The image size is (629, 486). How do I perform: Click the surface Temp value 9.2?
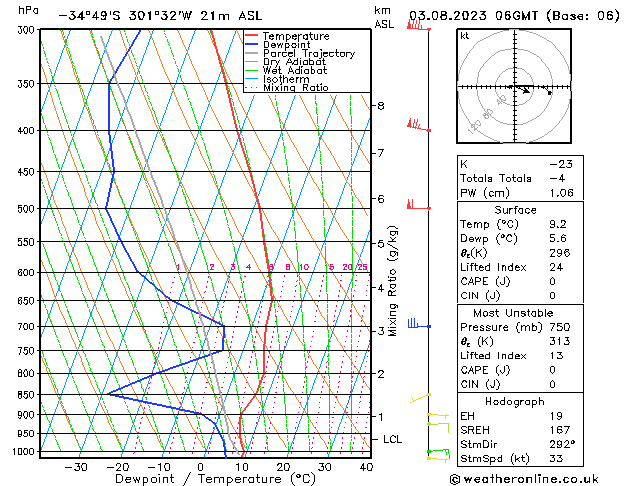click(558, 224)
